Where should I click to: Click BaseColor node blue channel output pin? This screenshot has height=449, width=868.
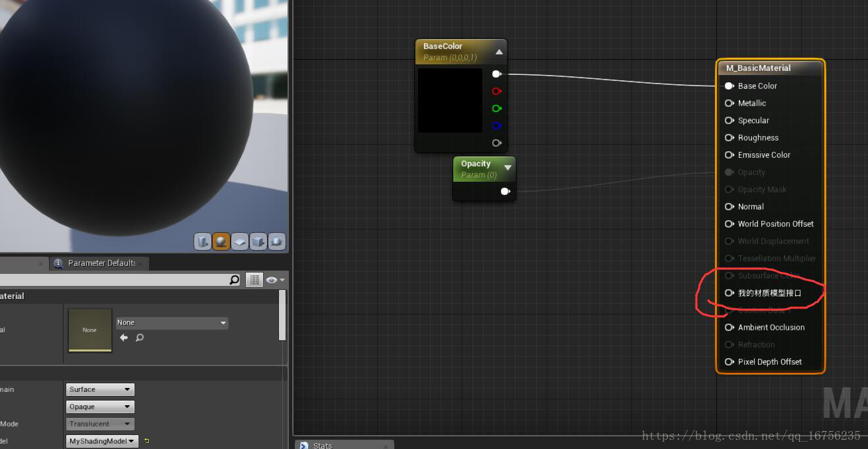coord(496,126)
